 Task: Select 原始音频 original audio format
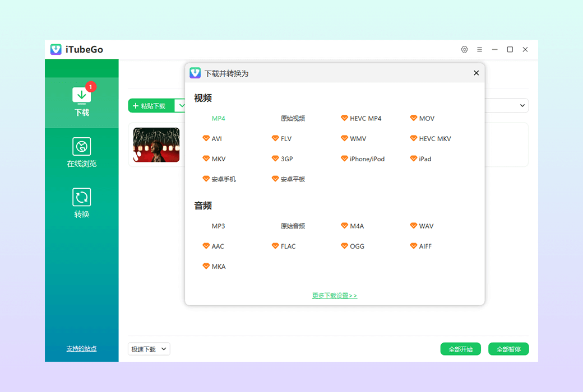pyautogui.click(x=293, y=226)
